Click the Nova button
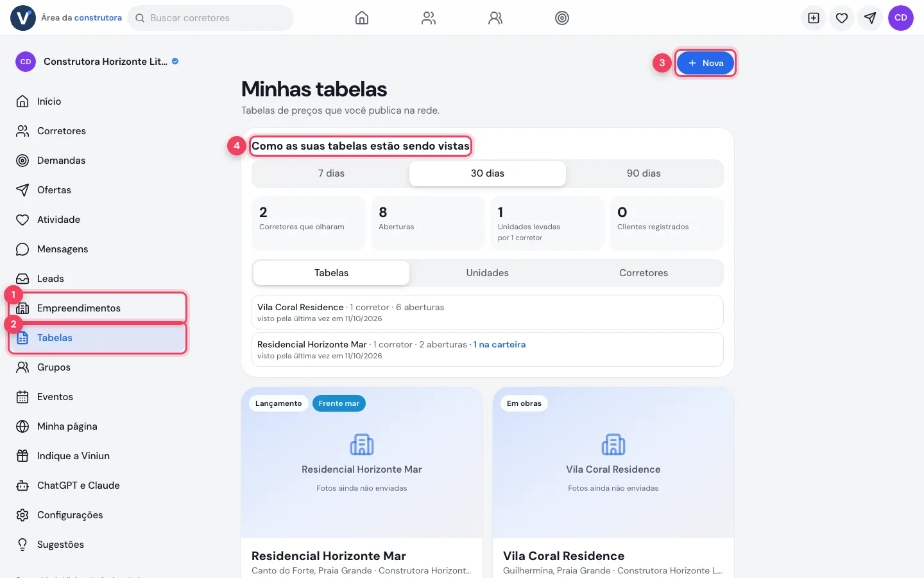Screen dimensions: 924x578 pyautogui.click(x=705, y=63)
